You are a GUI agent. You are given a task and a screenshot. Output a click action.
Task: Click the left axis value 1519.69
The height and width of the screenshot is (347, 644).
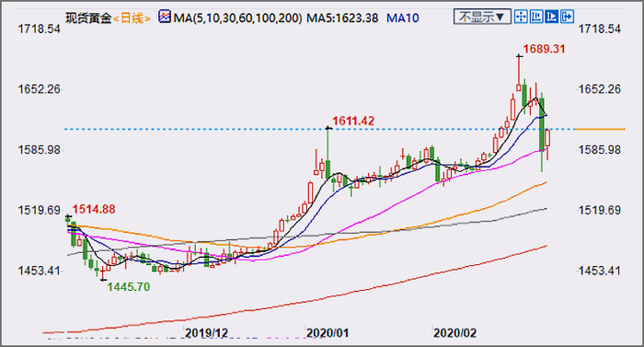[39, 210]
